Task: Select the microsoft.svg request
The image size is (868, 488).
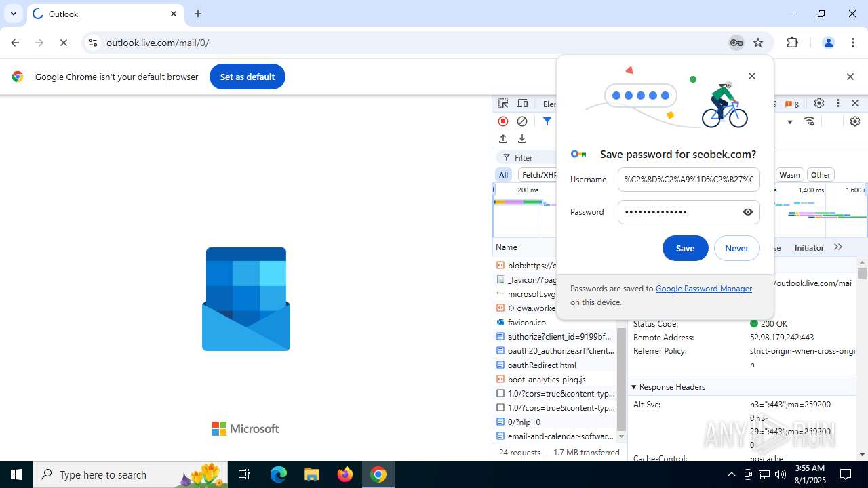Action: 526,294
